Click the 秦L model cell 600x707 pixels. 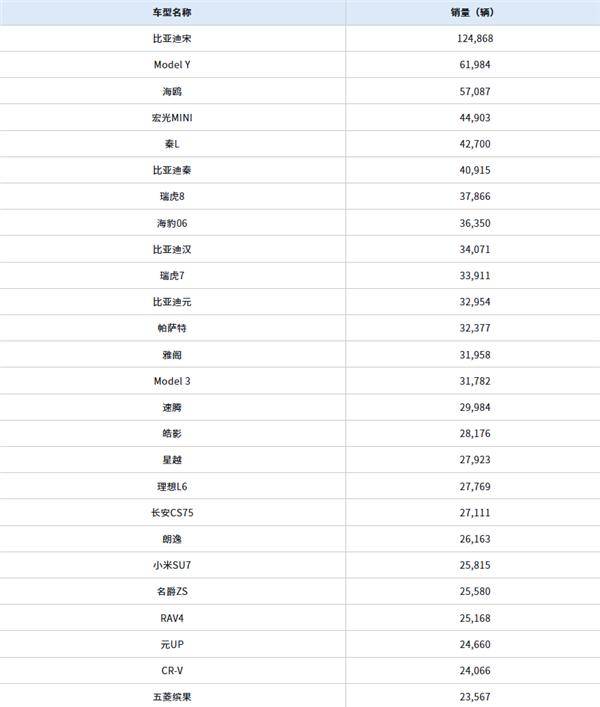coord(172,144)
